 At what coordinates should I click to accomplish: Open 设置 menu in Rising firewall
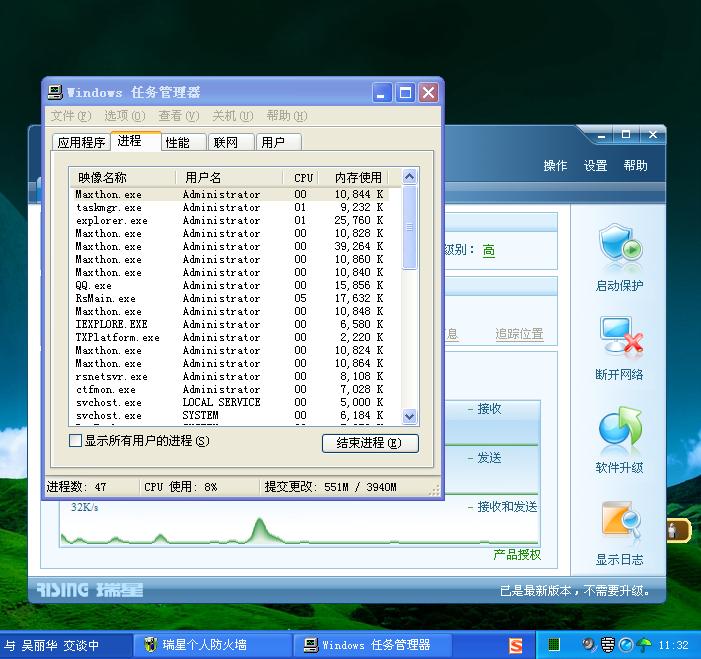[x=595, y=166]
